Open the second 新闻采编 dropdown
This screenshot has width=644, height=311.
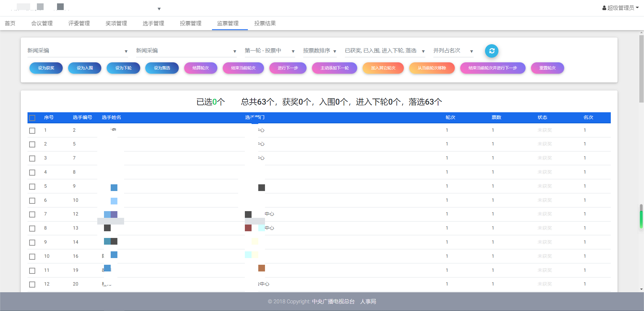186,51
